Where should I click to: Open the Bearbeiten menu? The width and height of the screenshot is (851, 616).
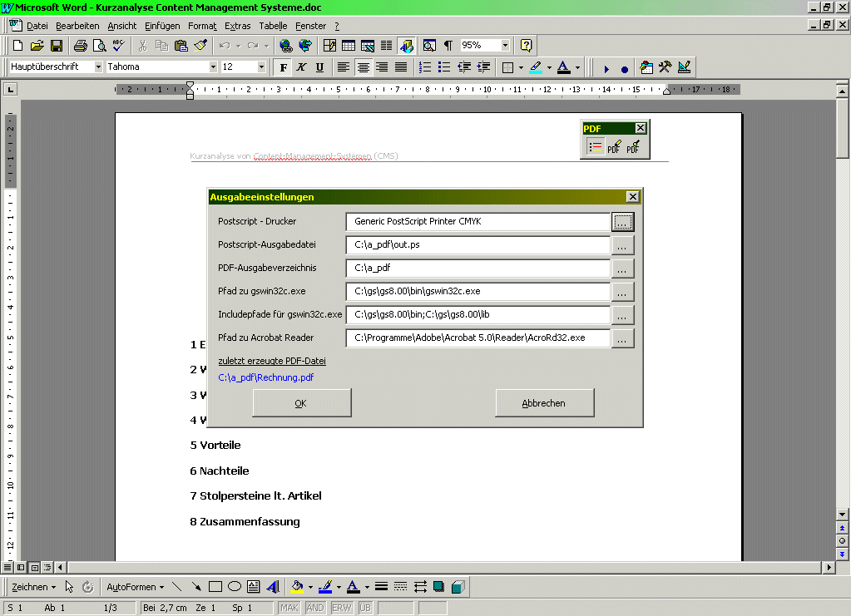(77, 26)
